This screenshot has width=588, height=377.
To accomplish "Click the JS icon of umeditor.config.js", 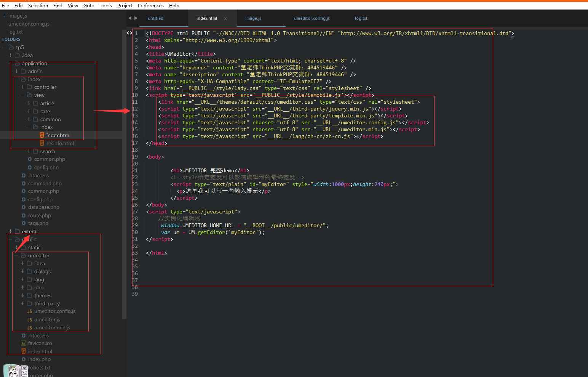I will click(x=30, y=311).
